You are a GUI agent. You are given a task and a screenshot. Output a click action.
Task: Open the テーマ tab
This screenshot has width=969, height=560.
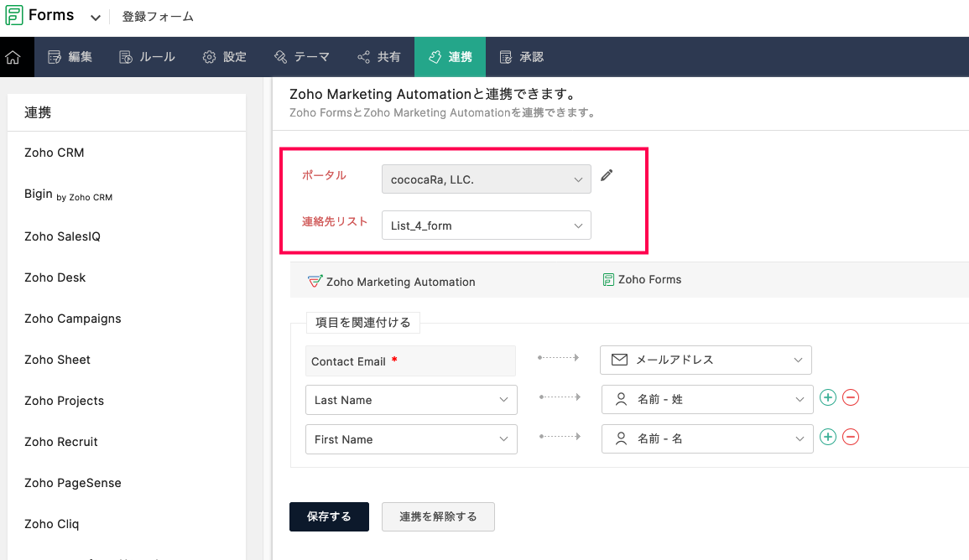tap(301, 57)
